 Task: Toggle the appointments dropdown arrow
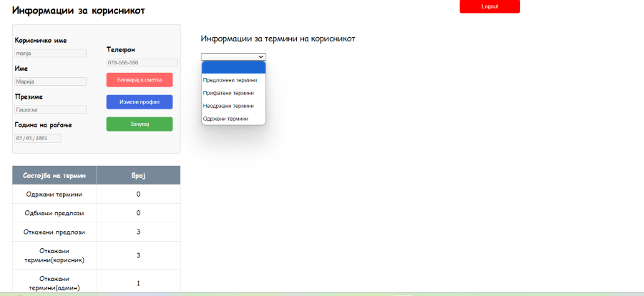260,56
